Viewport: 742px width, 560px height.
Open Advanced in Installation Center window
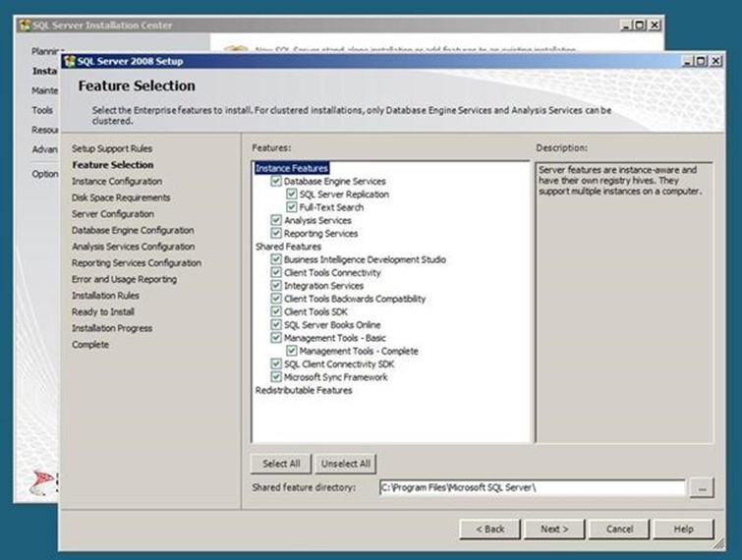tap(45, 149)
